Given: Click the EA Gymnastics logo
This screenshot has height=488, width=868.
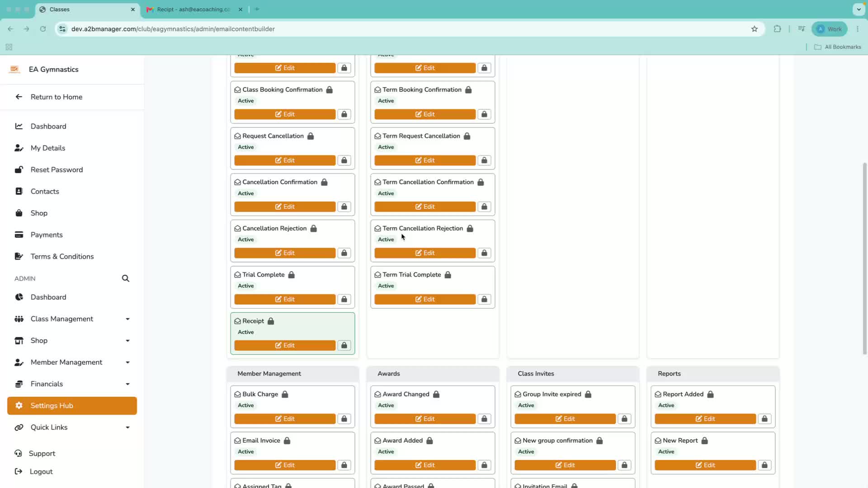Looking at the screenshot, I should 14,69.
